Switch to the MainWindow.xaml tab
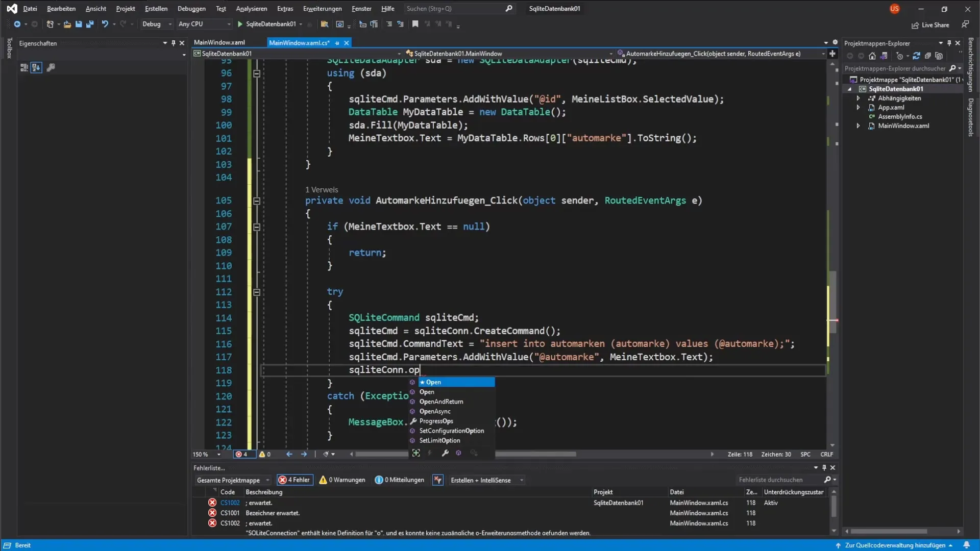The height and width of the screenshot is (551, 980). (219, 42)
